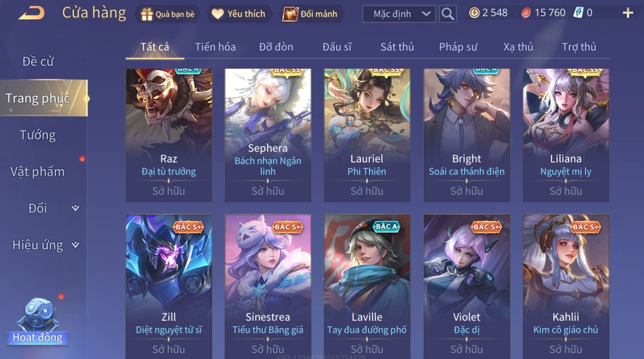Switch to the Pháp sư tab

[x=458, y=47]
